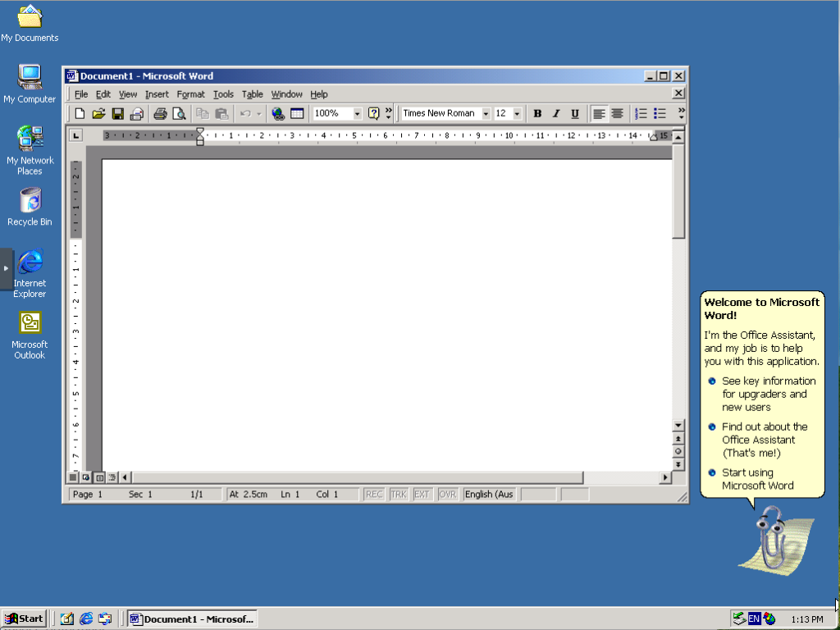The image size is (840, 630).
Task: Open the font size 12 dropdown
Action: point(517,113)
